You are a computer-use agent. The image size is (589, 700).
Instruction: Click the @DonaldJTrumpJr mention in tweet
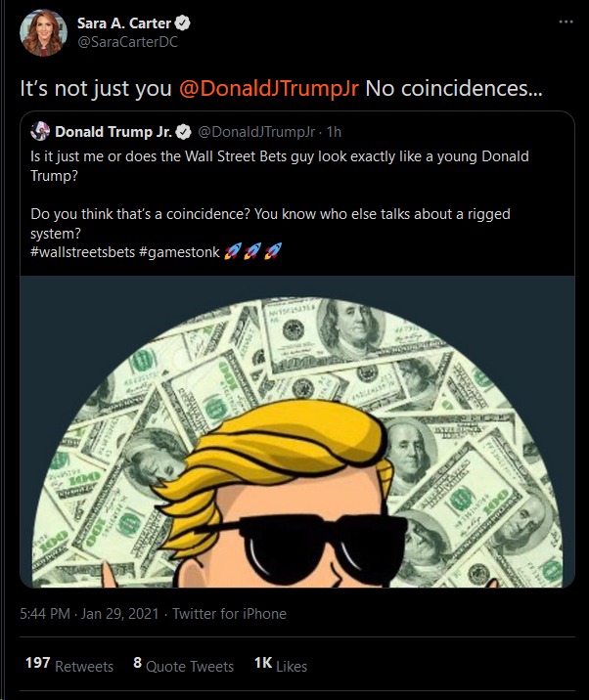(271, 87)
